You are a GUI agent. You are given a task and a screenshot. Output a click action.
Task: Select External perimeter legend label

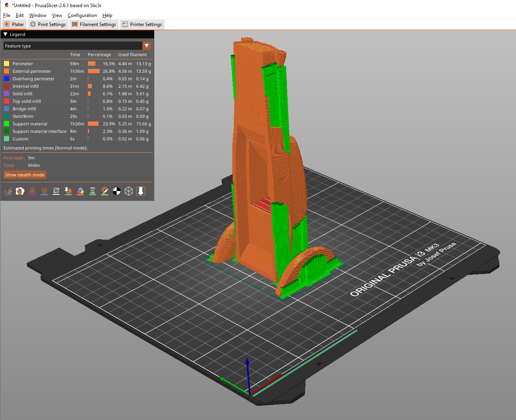(32, 71)
